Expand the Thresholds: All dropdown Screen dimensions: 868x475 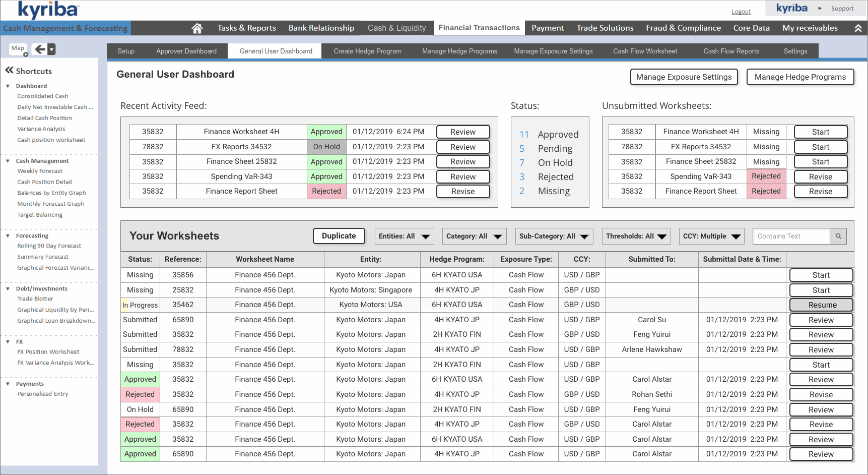tap(636, 236)
